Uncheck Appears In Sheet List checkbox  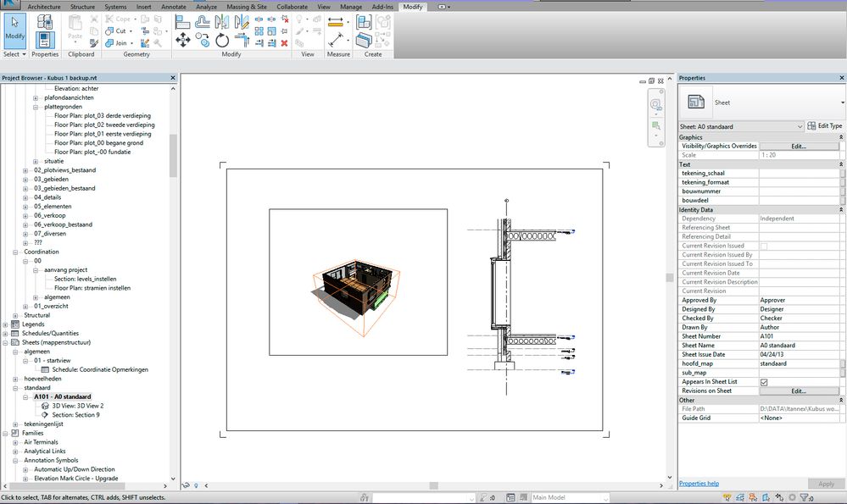pos(764,382)
